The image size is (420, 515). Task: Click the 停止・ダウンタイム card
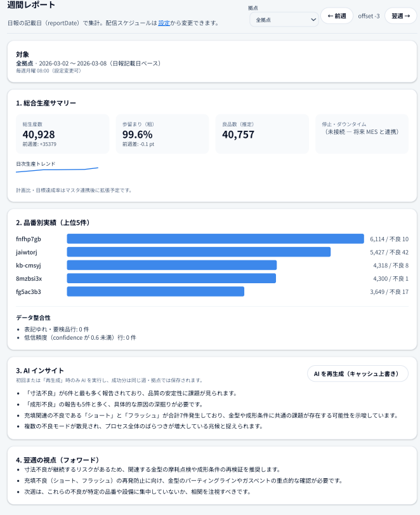point(361,134)
